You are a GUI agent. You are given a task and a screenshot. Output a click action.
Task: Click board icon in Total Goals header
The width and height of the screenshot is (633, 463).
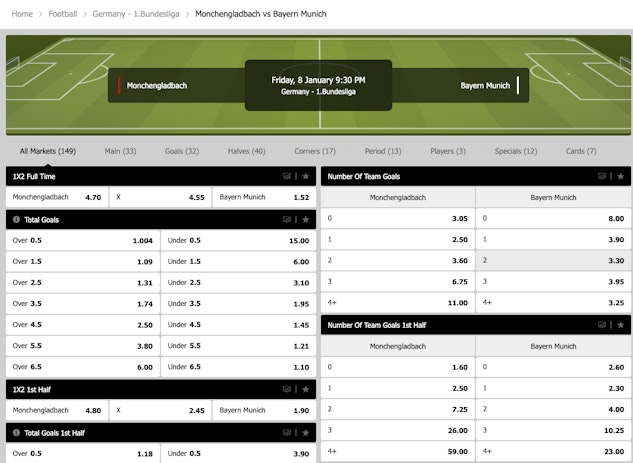point(287,220)
